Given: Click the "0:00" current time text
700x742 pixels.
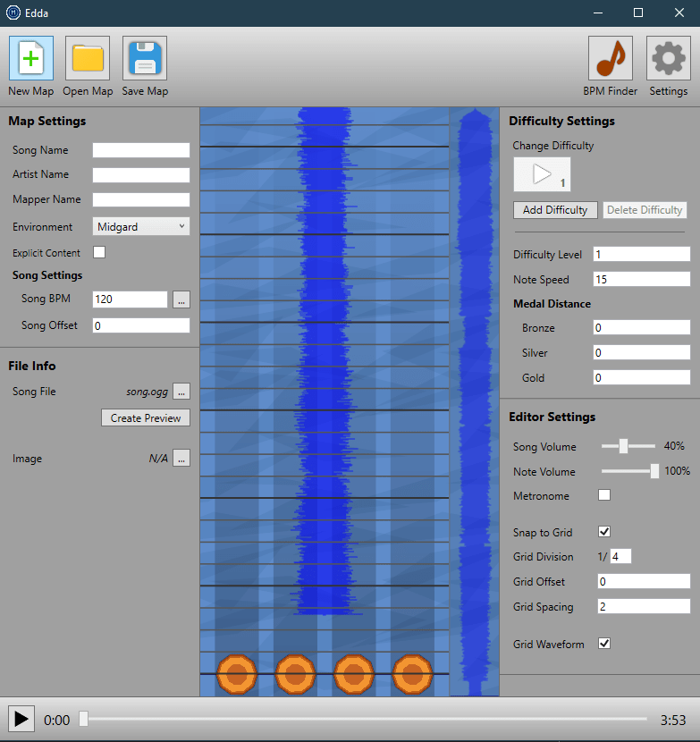Looking at the screenshot, I should 57,721.
